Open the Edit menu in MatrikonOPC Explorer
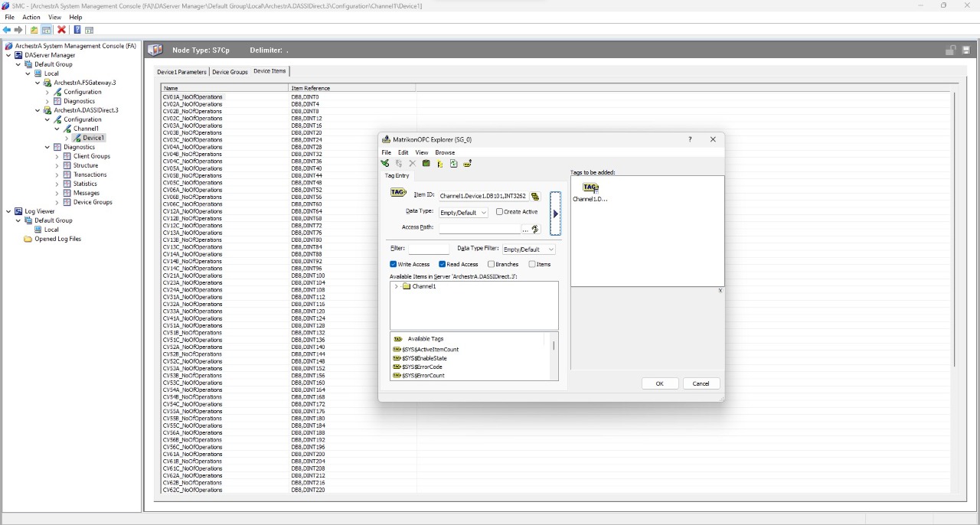Image resolution: width=980 pixels, height=525 pixels. (x=403, y=152)
